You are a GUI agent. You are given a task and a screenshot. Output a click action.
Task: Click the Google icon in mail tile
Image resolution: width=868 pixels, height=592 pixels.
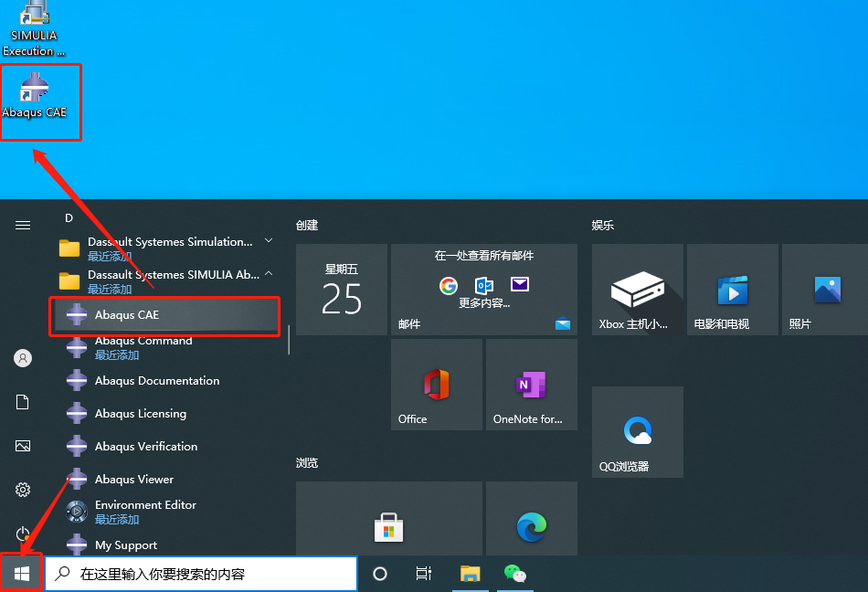[x=449, y=285]
